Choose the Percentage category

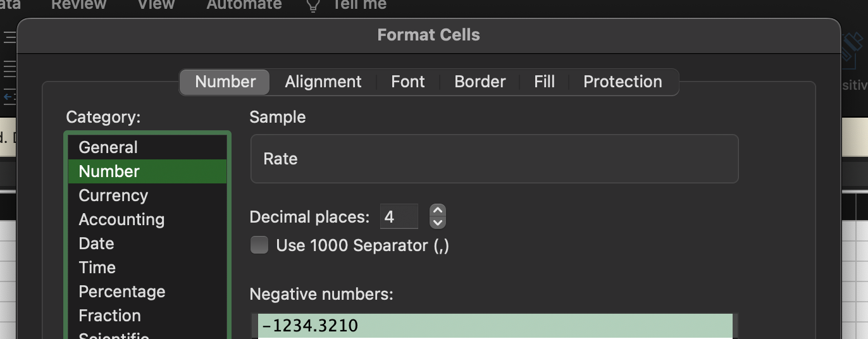121,292
